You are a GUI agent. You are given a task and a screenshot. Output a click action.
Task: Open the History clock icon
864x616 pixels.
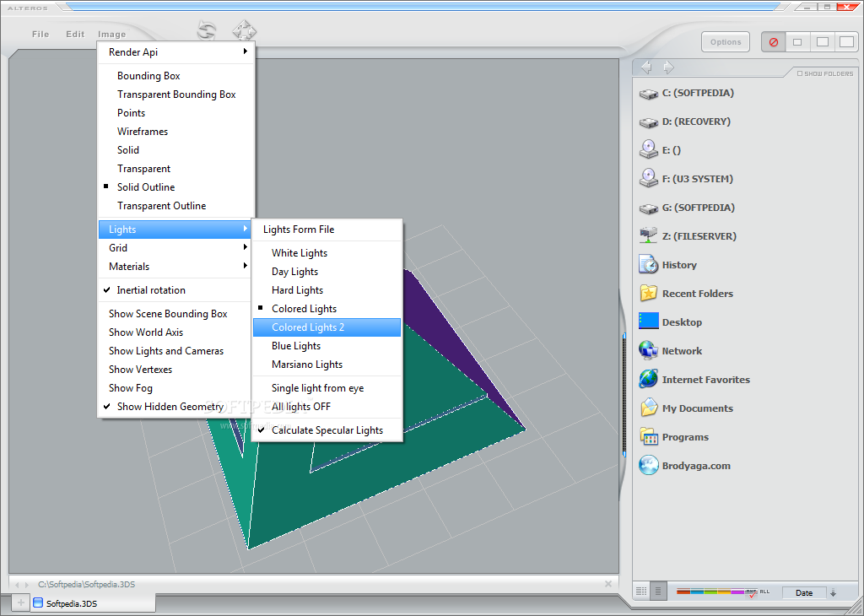click(649, 264)
